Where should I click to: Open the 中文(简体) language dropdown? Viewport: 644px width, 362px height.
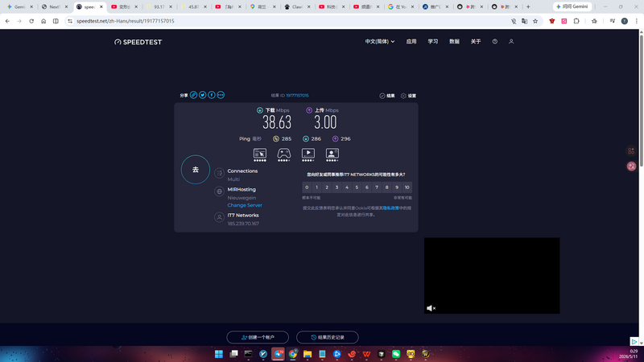point(380,42)
